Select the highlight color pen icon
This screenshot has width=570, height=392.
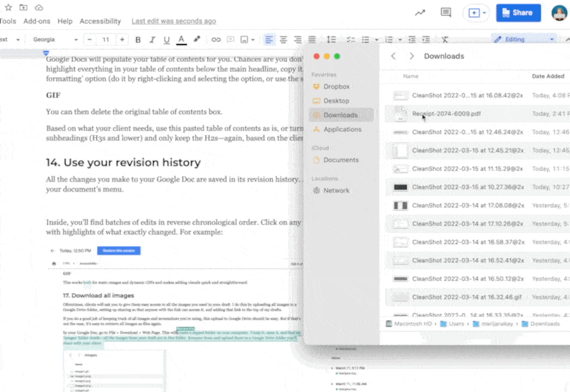pos(197,39)
